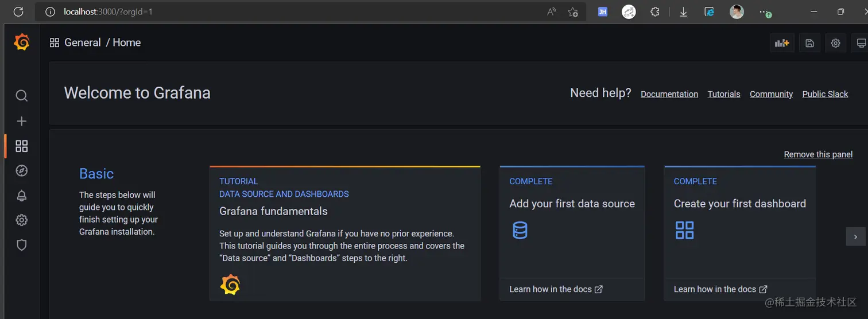
Task: Open the Alerting bell icon
Action: (x=21, y=196)
